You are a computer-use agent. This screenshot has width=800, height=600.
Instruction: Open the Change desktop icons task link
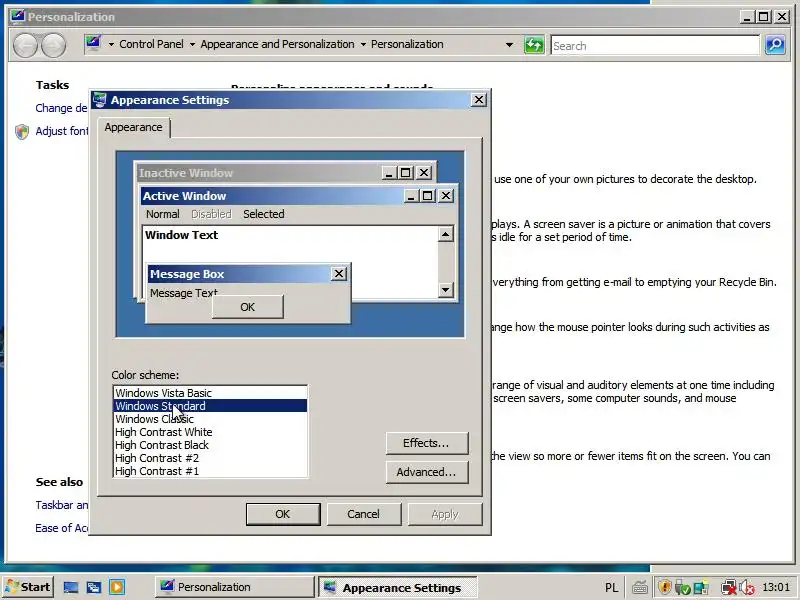pos(61,108)
